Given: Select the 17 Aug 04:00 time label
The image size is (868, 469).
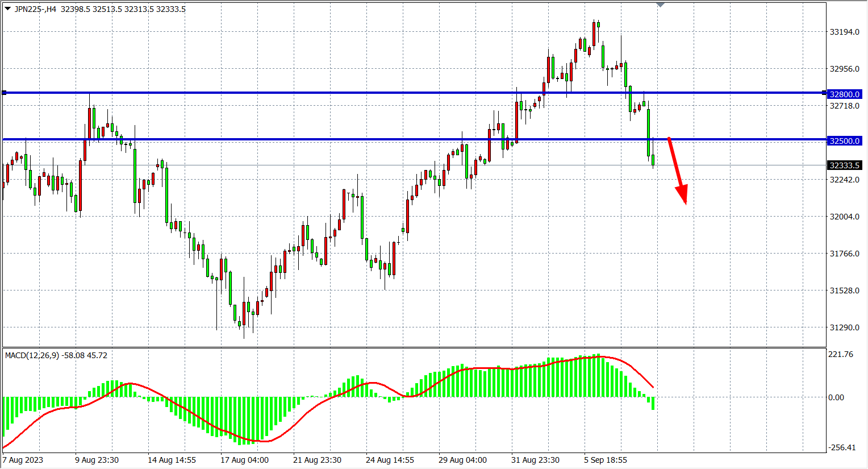Looking at the screenshot, I should point(244,460).
